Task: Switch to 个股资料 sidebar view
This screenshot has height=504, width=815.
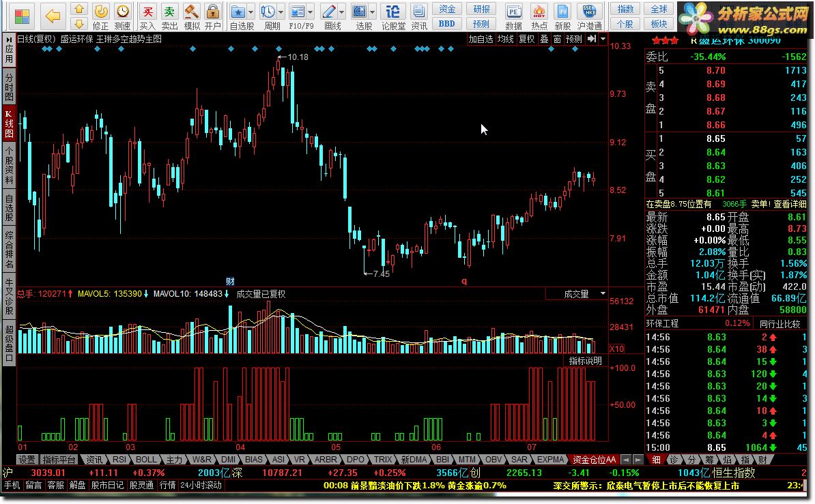Action: coord(9,166)
